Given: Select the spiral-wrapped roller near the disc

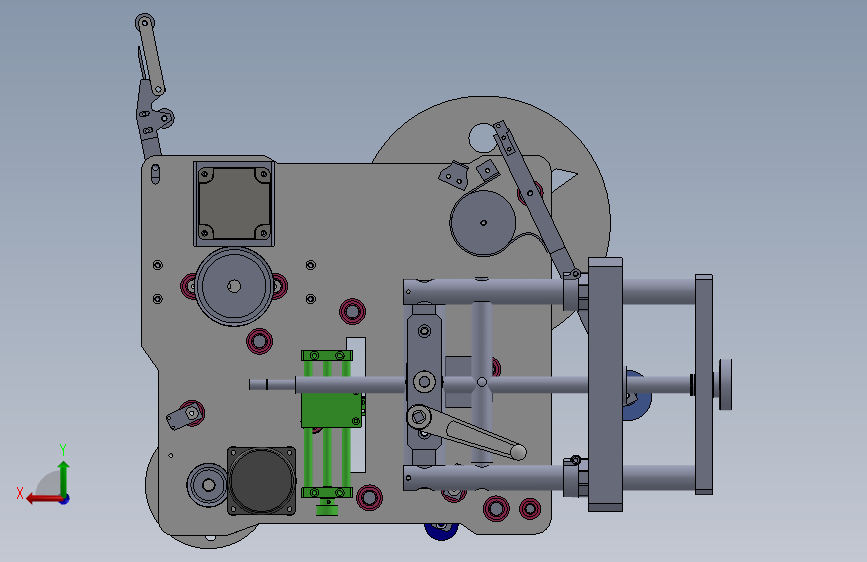Looking at the screenshot, I should coord(483,223).
